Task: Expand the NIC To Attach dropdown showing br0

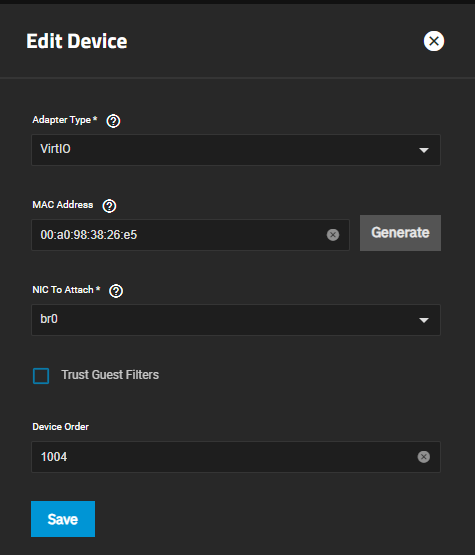Action: pyautogui.click(x=236, y=320)
